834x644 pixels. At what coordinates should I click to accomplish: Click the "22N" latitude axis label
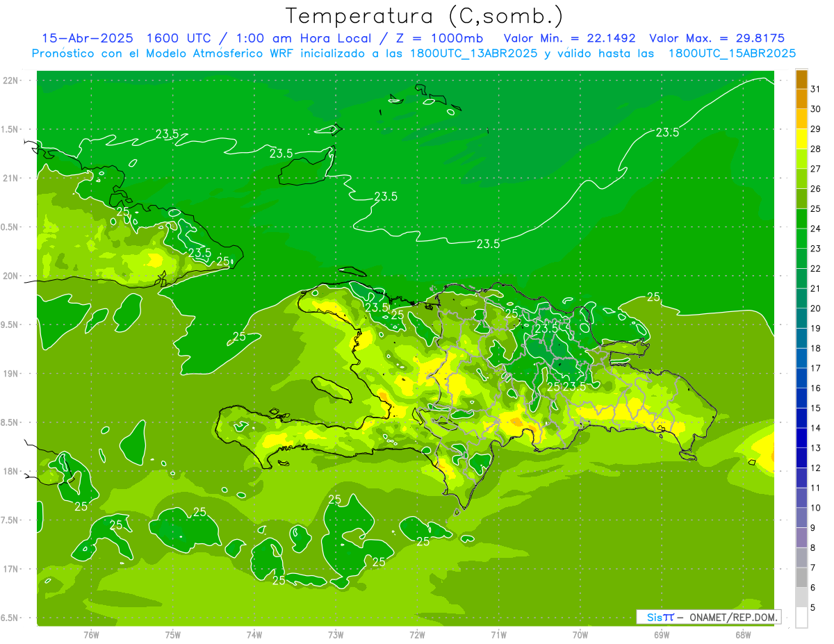click(10, 81)
